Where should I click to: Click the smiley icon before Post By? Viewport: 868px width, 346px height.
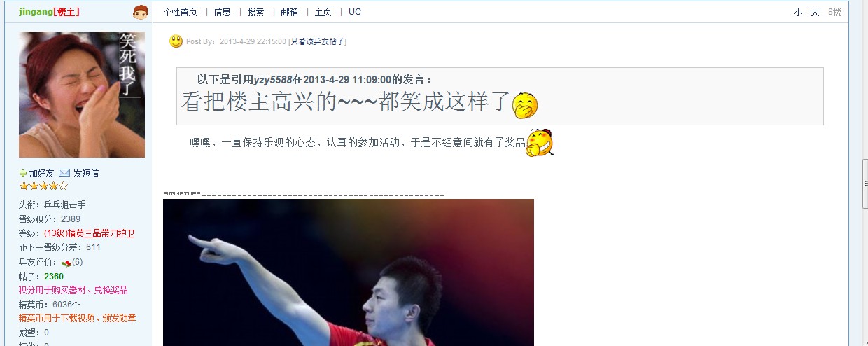pyautogui.click(x=176, y=41)
